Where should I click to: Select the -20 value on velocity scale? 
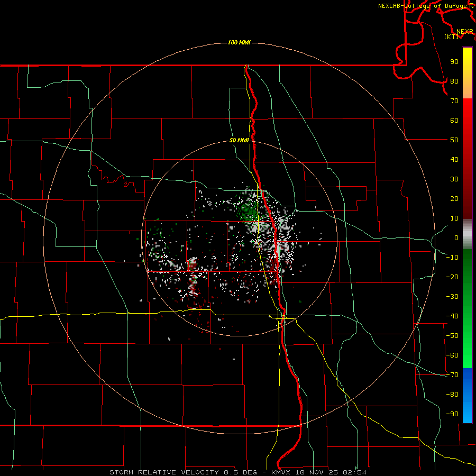pos(452,277)
